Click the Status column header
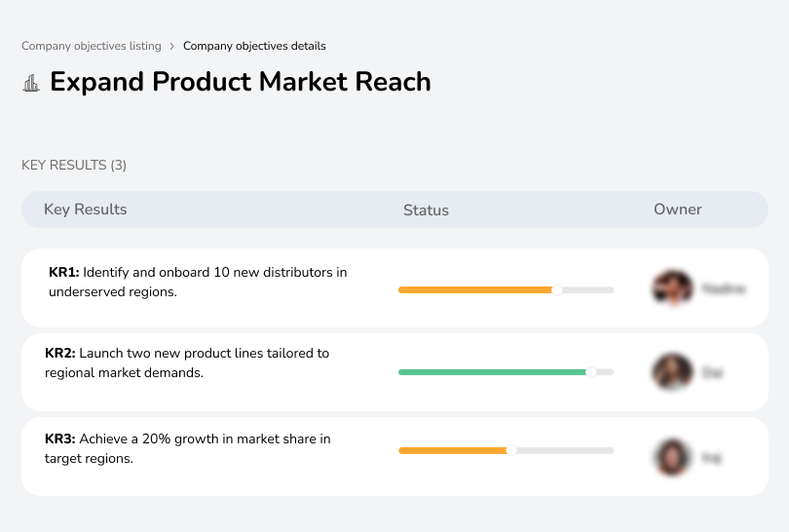Viewport: 789px width, 532px height. coord(426,209)
